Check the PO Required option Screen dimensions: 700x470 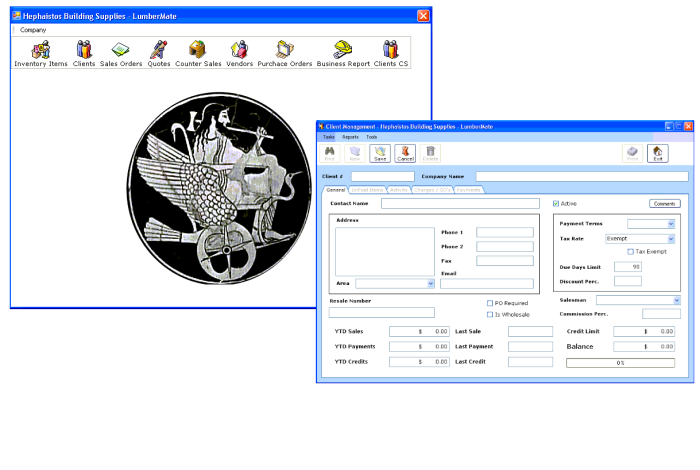490,303
